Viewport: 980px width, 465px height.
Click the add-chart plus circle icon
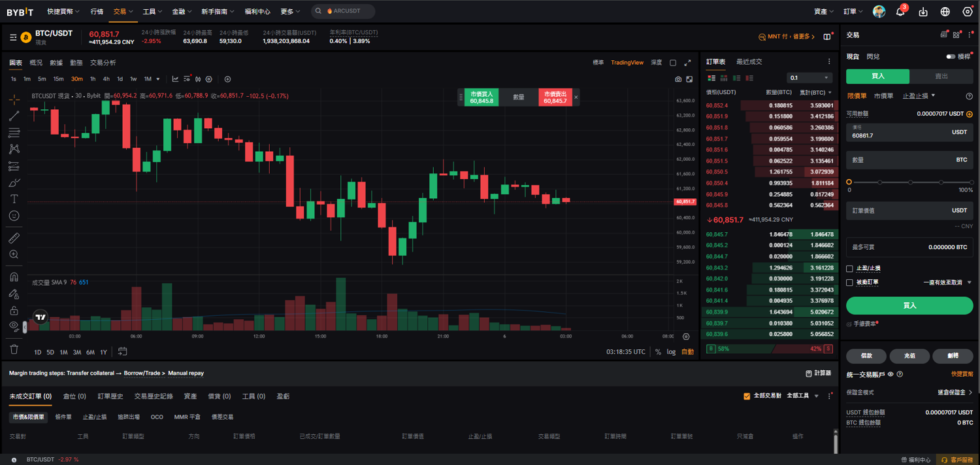point(227,79)
